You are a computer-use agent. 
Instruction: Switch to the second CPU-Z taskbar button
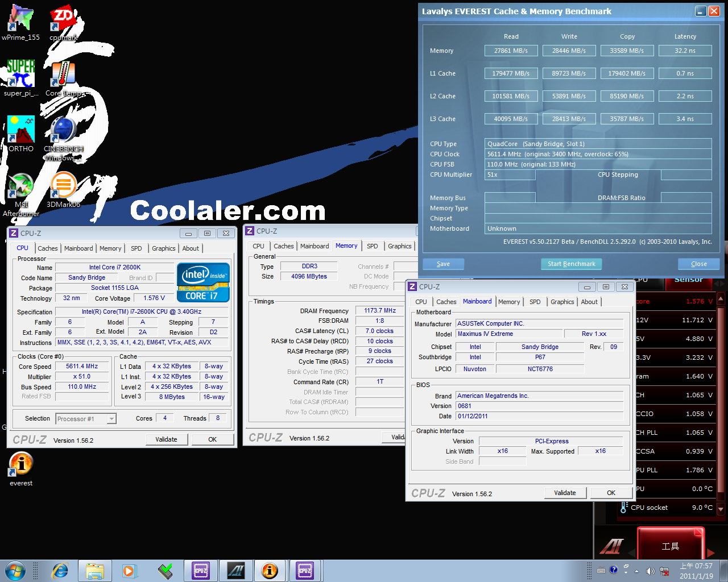[305, 571]
